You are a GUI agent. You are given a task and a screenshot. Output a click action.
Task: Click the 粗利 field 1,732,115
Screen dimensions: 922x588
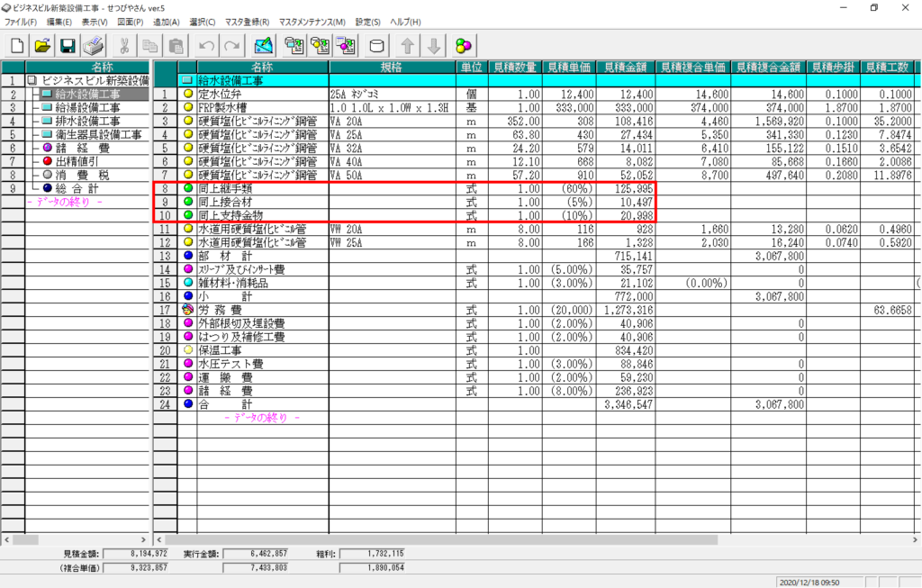pyautogui.click(x=372, y=554)
